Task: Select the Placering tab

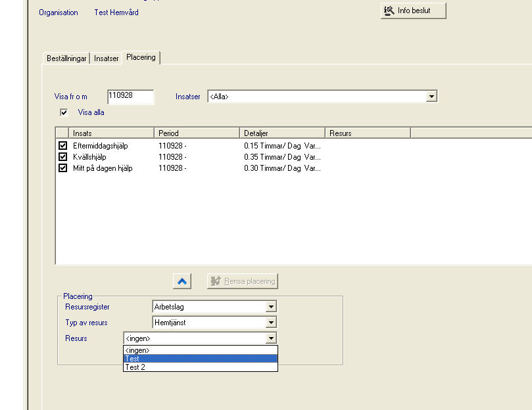Action: (141, 57)
